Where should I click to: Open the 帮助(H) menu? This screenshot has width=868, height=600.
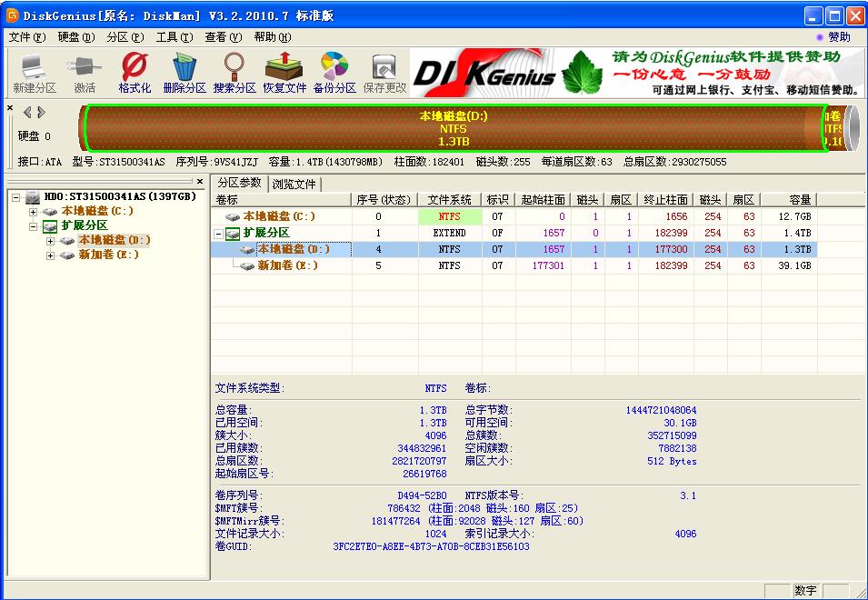click(273, 37)
